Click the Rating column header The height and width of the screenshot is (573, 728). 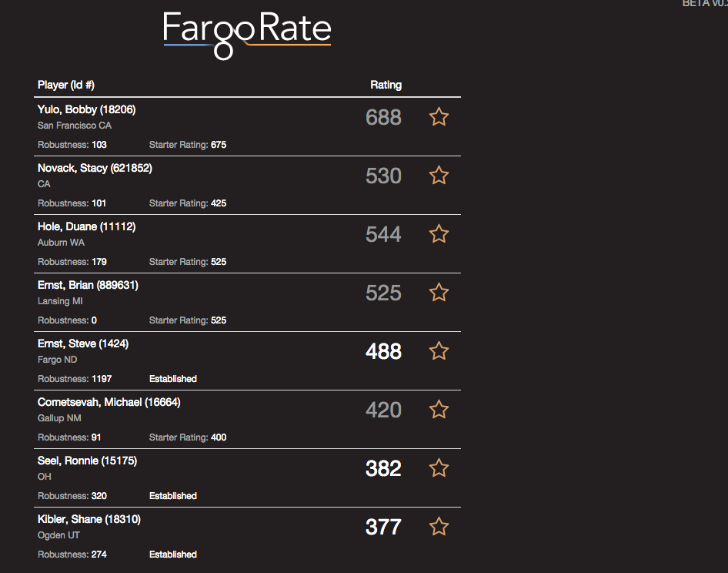386,85
